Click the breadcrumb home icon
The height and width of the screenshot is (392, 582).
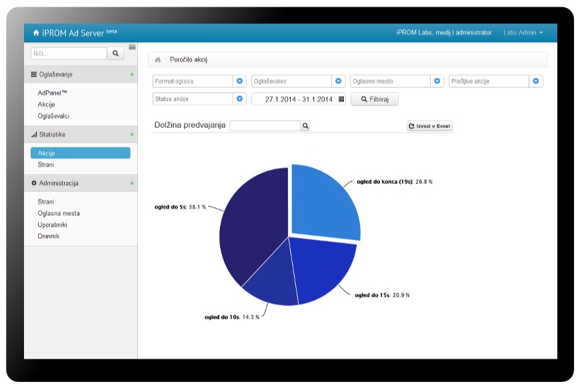coord(158,60)
